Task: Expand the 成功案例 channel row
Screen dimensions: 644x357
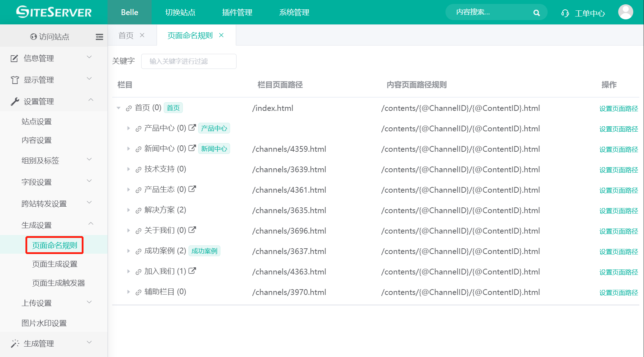Action: (x=128, y=251)
